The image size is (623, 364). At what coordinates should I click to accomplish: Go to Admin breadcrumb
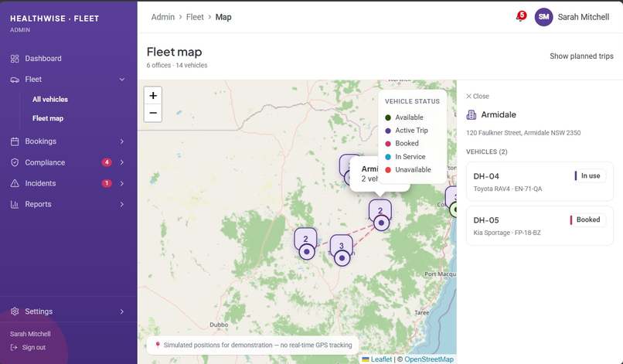click(x=163, y=17)
